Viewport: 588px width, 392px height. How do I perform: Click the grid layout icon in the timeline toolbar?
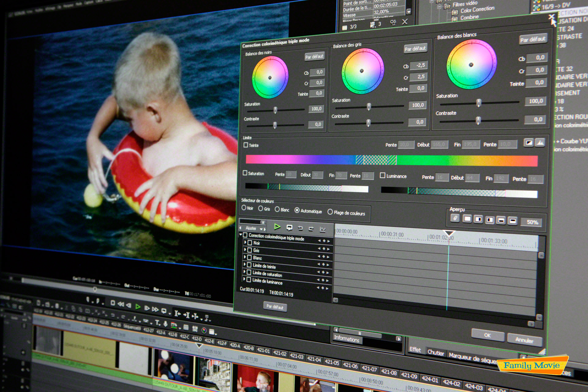click(x=186, y=327)
